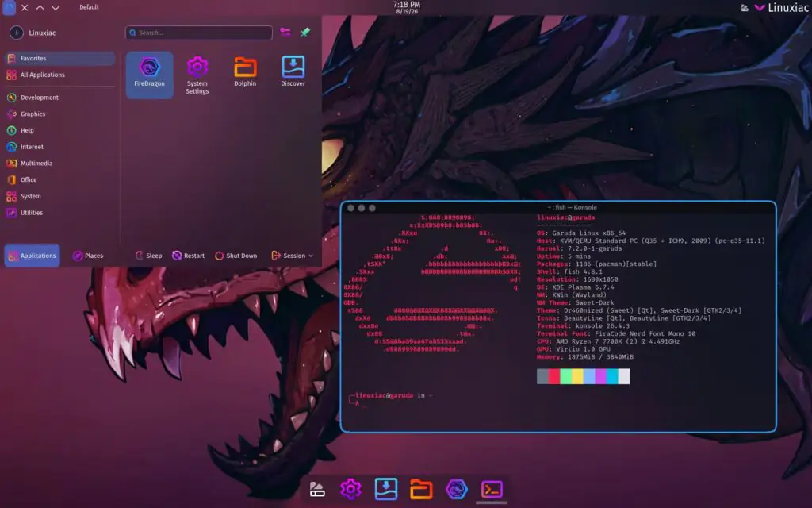Screen dimensions: 812x508
Task: Click the system tray icon beside Linuxiac logo
Action: click(x=744, y=8)
